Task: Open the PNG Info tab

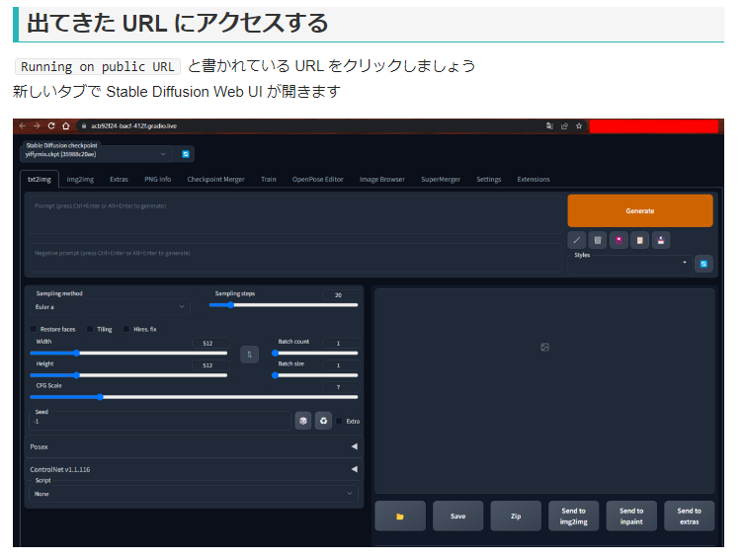Action: [x=158, y=179]
